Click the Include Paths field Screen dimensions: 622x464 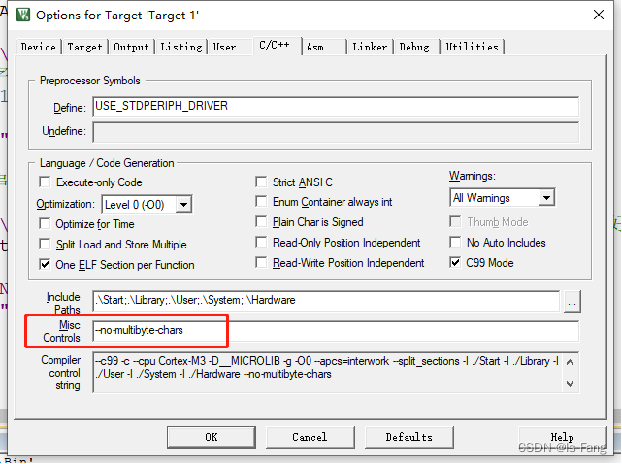pos(326,301)
